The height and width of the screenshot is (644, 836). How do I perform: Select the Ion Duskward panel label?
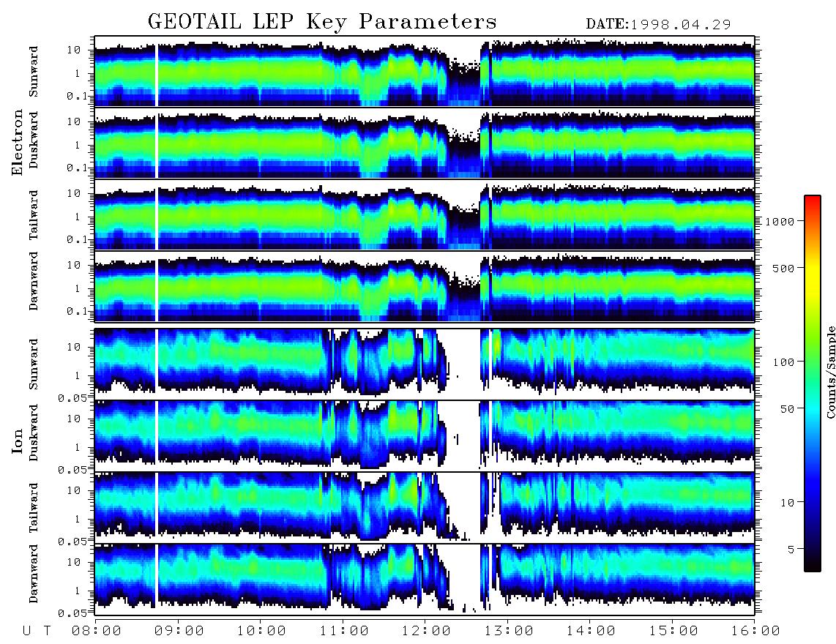tap(34, 433)
